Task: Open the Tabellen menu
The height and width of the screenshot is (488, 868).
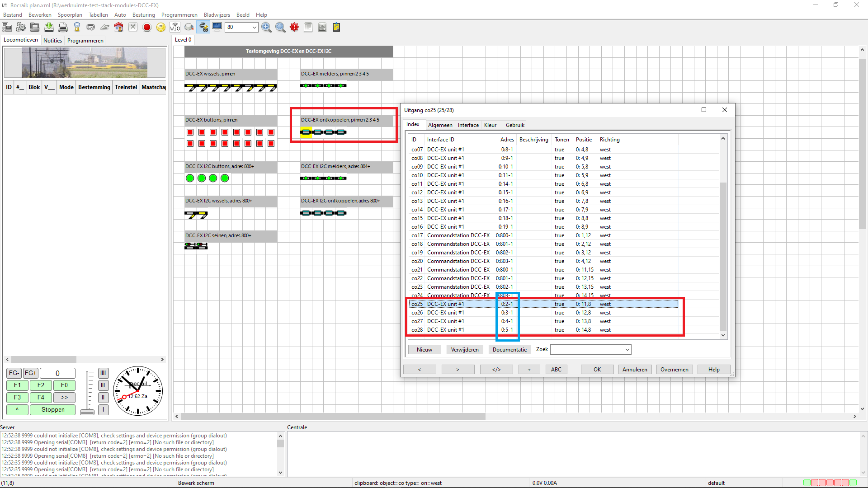Action: coord(98,14)
